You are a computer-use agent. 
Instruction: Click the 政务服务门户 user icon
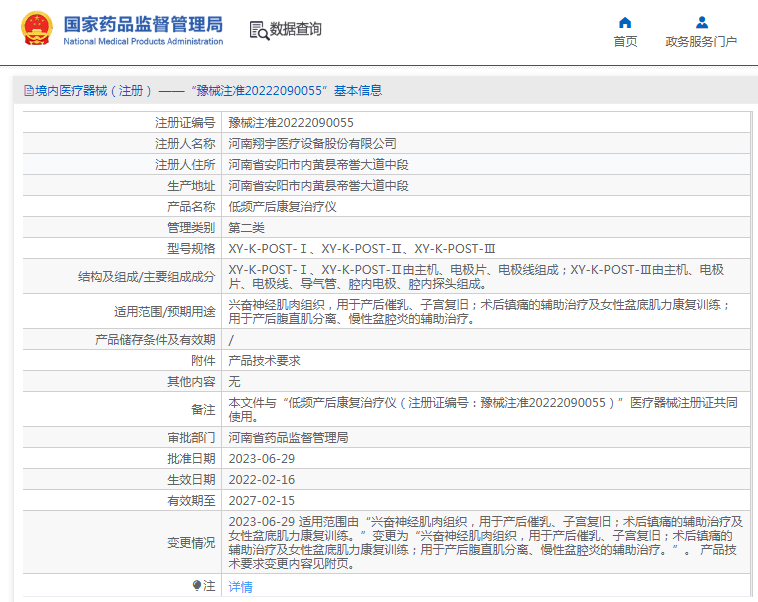[702, 22]
